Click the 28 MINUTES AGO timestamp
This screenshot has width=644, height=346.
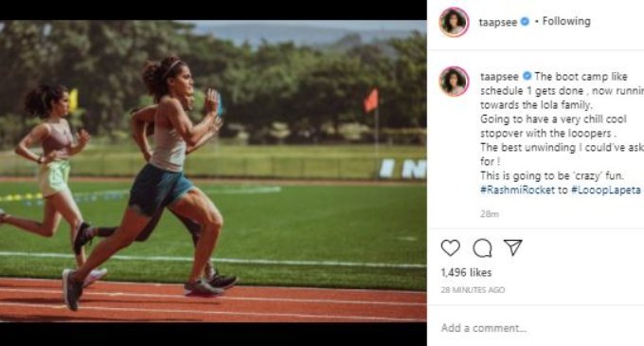473,290
